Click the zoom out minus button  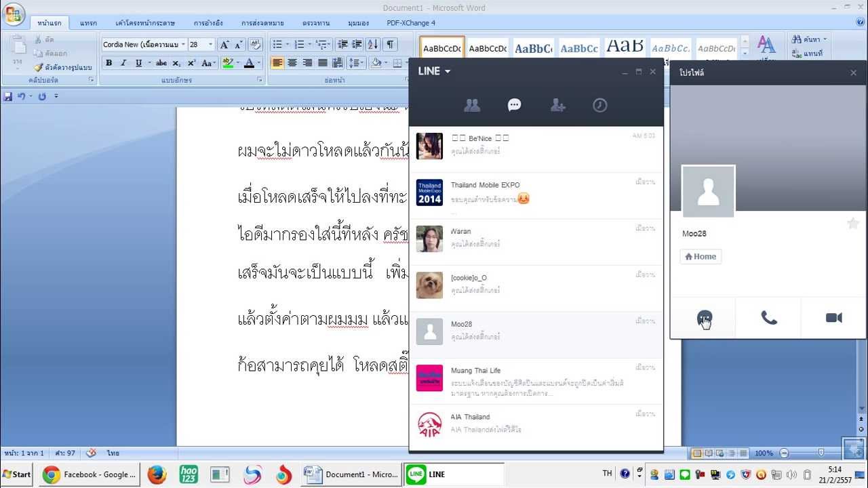(x=785, y=453)
